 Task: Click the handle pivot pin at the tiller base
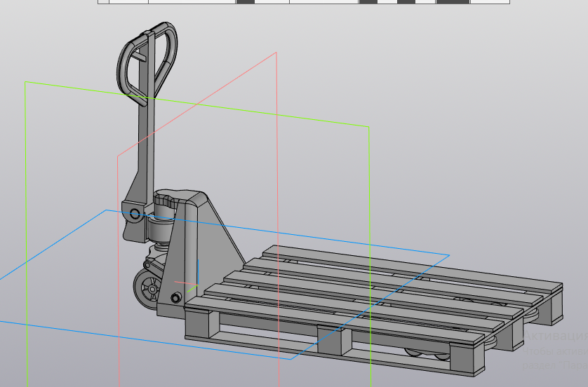pos(134,212)
